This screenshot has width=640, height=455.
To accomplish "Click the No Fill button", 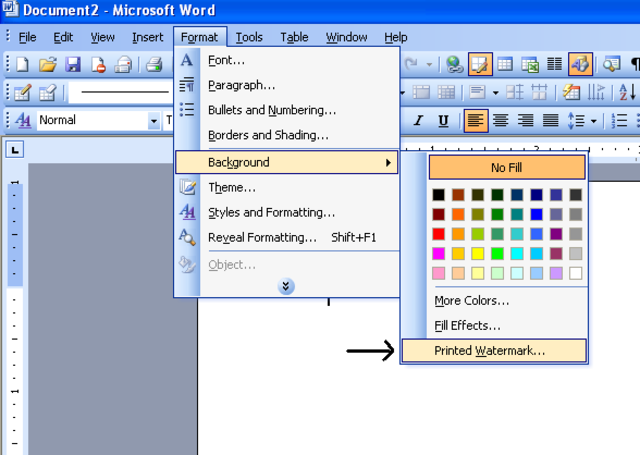I will [507, 167].
